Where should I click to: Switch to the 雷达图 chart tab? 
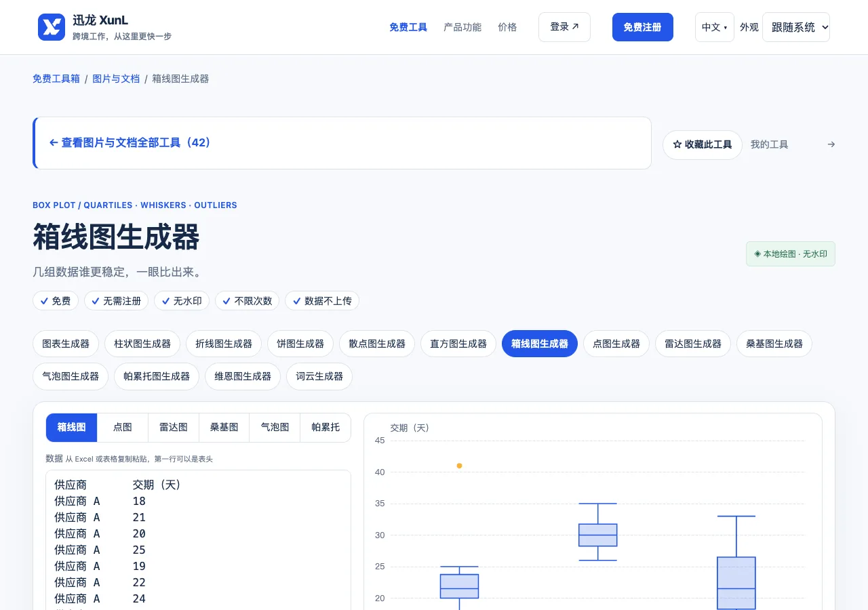[x=174, y=428]
